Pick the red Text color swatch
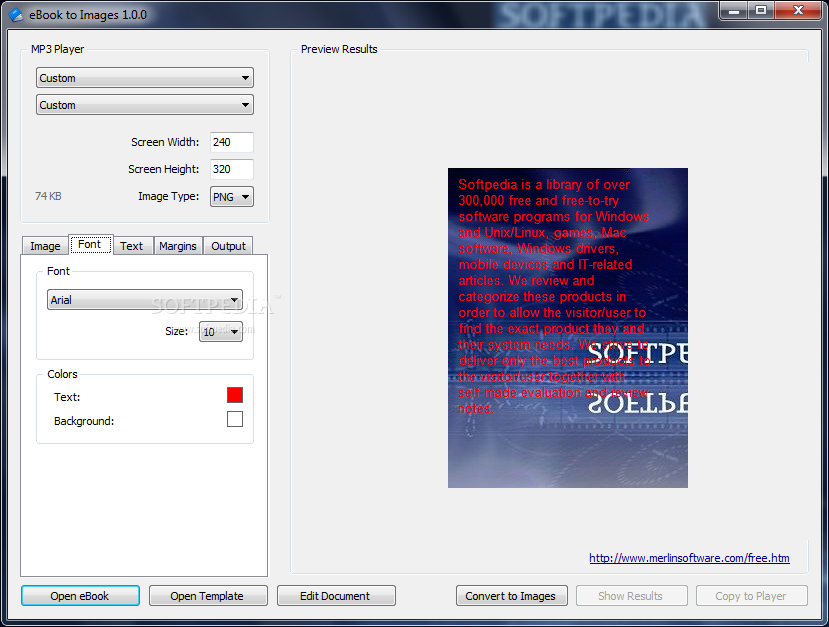Screen dimensions: 829x627 235,395
